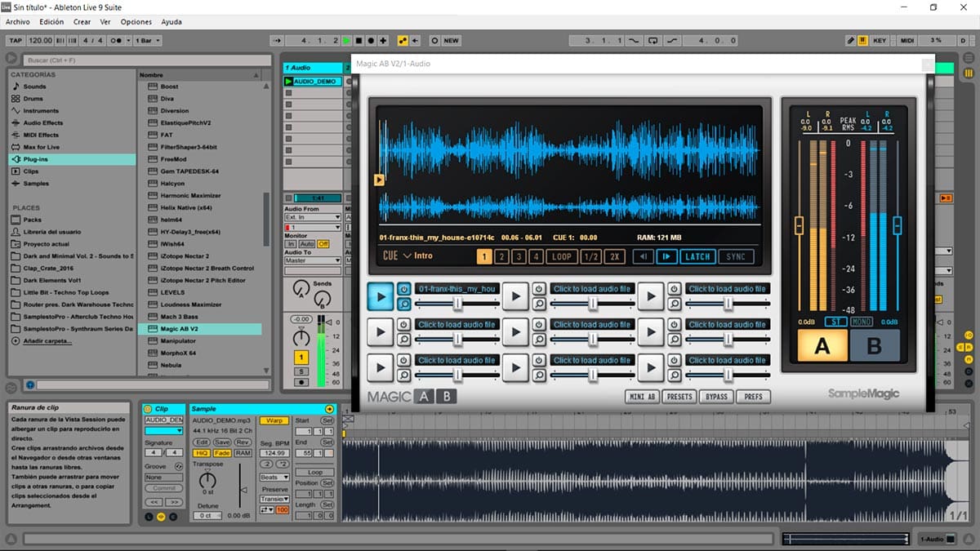Open the Master audio to dropdown
The width and height of the screenshot is (980, 551).
(x=312, y=260)
